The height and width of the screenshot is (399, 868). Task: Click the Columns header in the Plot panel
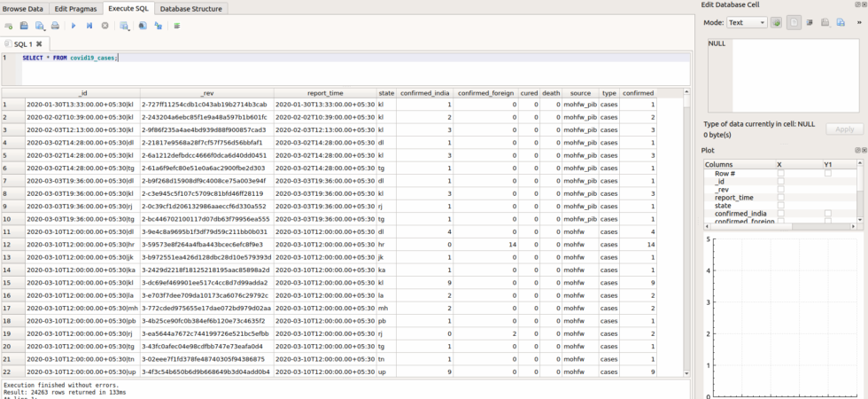click(739, 165)
